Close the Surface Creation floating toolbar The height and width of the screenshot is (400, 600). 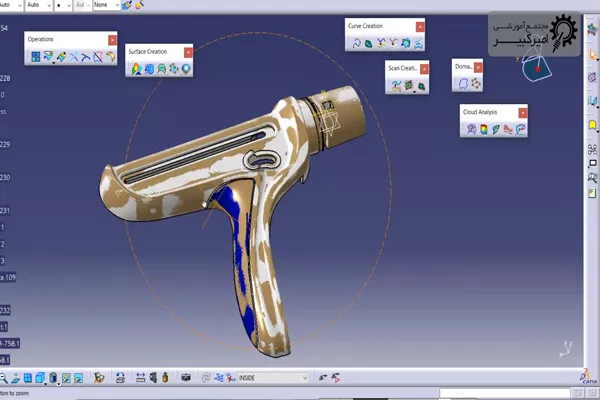[188, 52]
